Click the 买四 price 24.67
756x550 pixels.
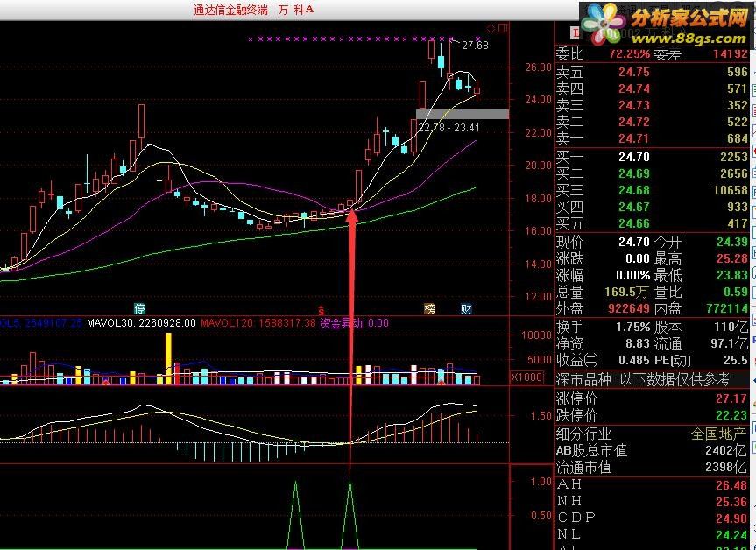634,207
